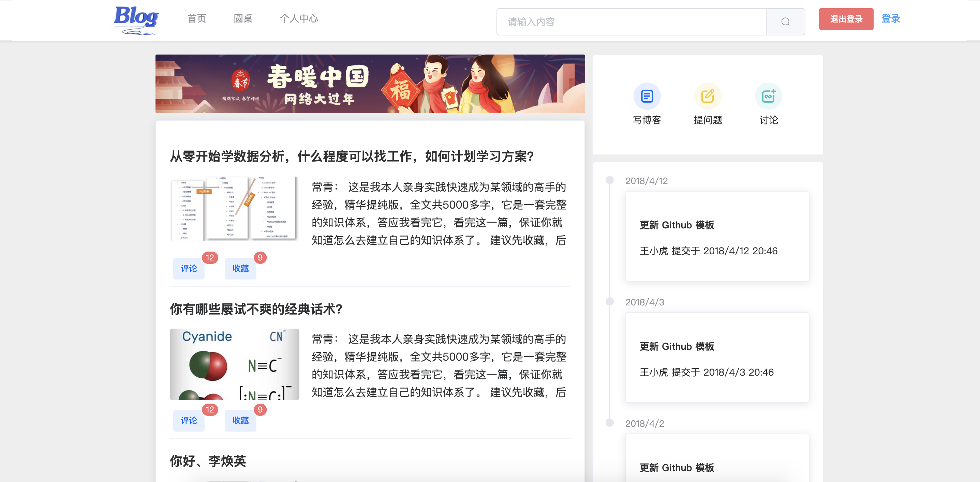Viewport: 980px width, 482px height.
Task: Click the search magnifier icon
Action: click(x=785, y=22)
